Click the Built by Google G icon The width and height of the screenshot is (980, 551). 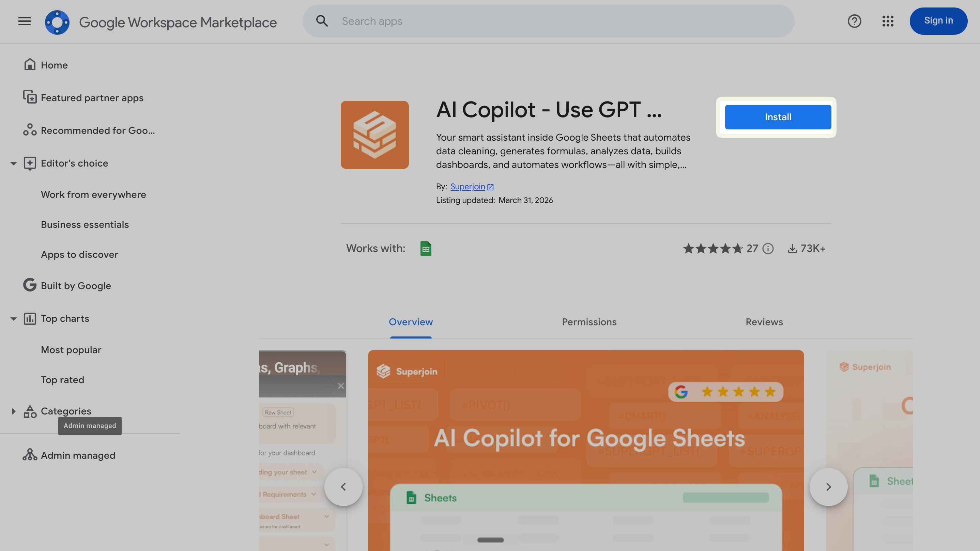[x=30, y=285]
